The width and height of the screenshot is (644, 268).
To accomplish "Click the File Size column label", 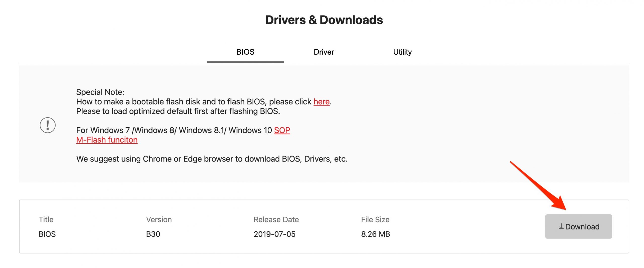I will tap(375, 219).
